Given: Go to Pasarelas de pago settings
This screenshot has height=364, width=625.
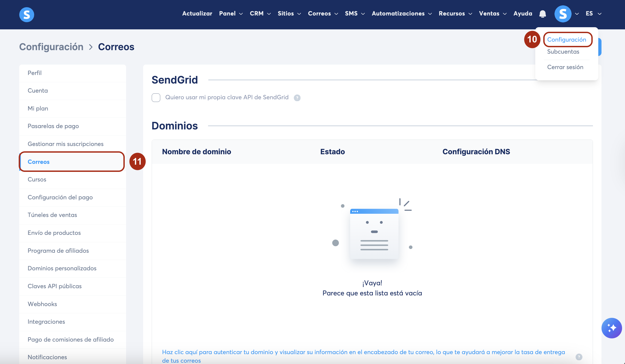Looking at the screenshot, I should [53, 126].
